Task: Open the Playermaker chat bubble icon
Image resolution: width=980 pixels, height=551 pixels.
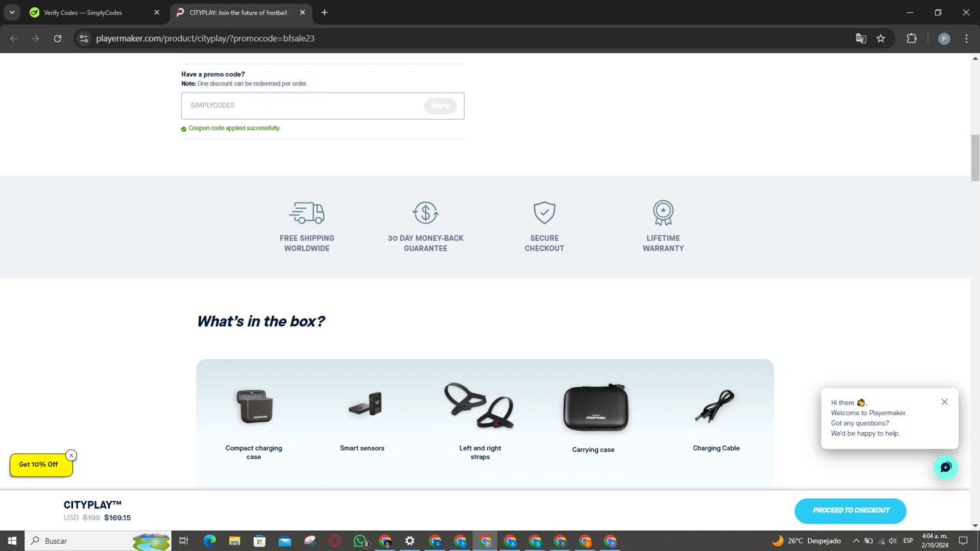Action: (945, 467)
